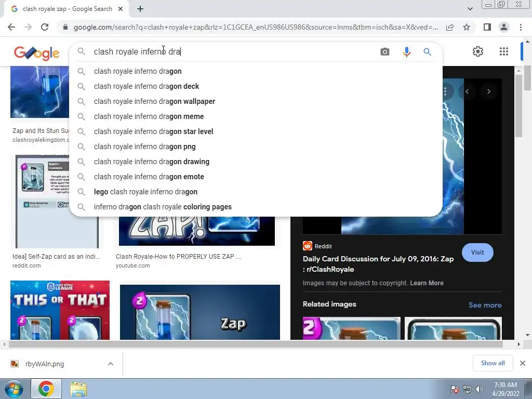532x399 pixels.
Task: Open 'Daily Card Discussion for July 09, 2016' title
Action: point(378,264)
